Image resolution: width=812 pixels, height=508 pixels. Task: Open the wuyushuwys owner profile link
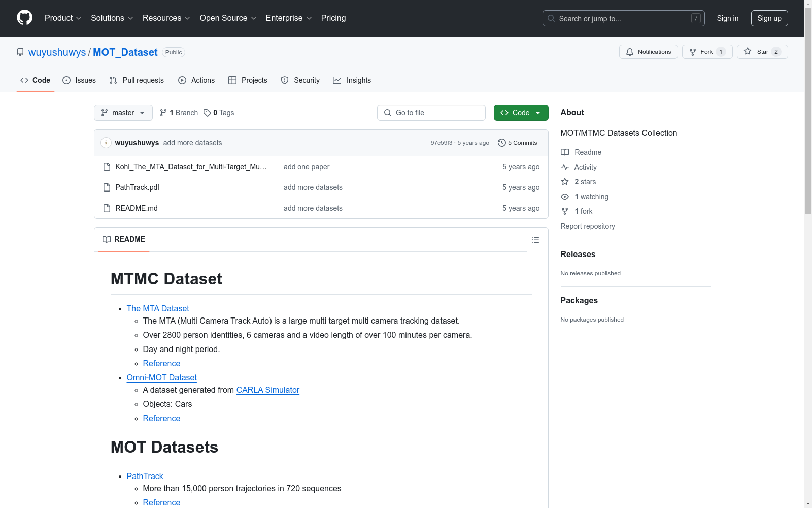click(57, 52)
